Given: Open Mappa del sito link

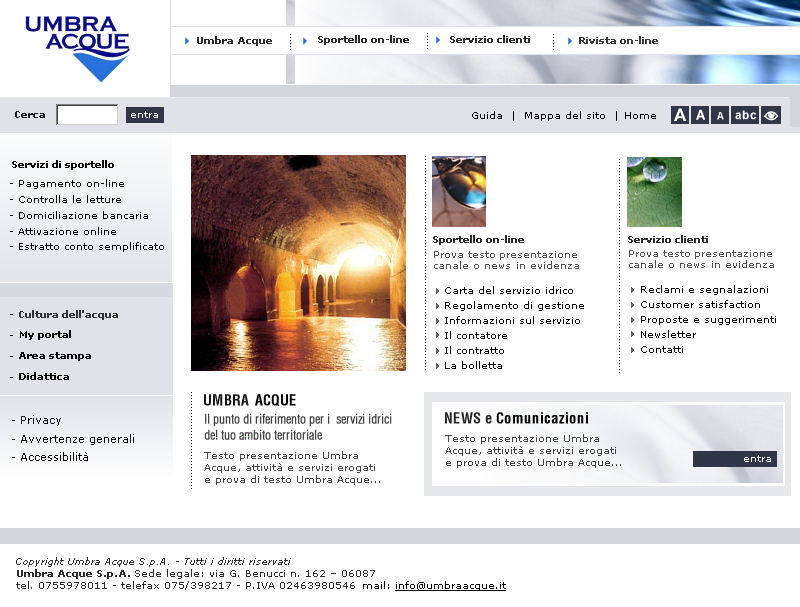Looking at the screenshot, I should 564,116.
